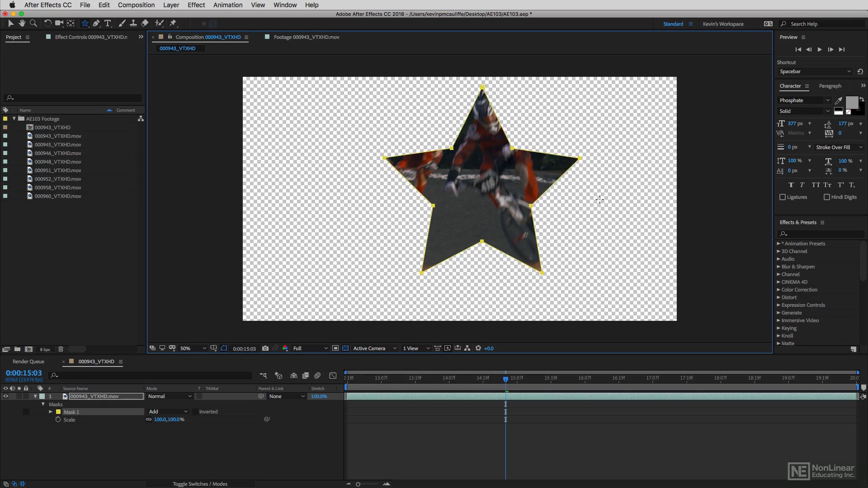
Task: Switch to the Paragraph tab
Action: click(830, 86)
